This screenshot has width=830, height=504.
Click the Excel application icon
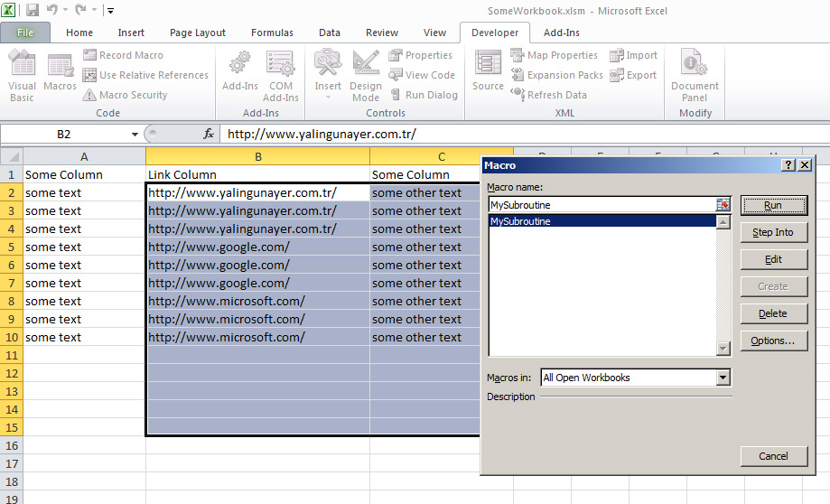[x=8, y=10]
